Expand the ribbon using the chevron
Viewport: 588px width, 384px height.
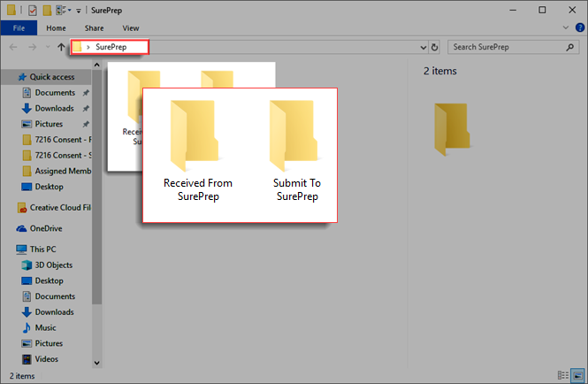point(566,27)
